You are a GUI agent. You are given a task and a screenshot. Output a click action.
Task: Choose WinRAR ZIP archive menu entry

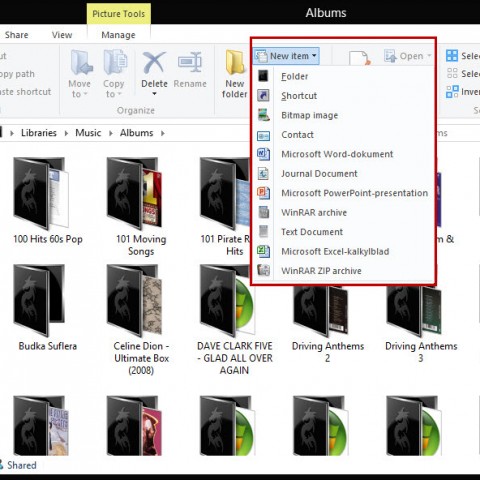[343, 271]
